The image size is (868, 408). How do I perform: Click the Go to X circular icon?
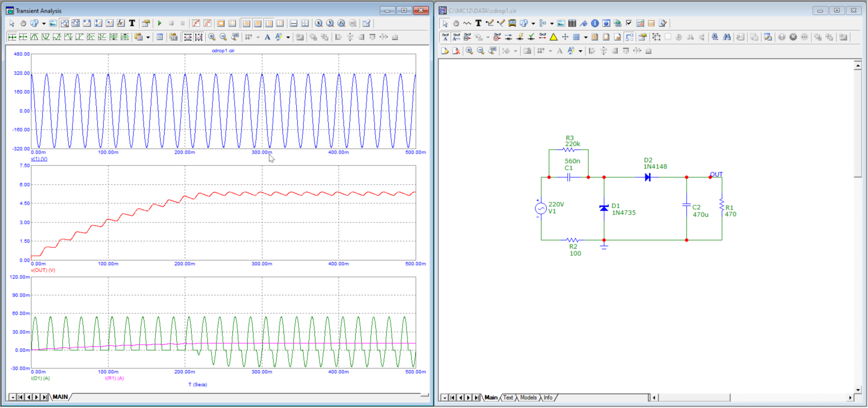[x=319, y=23]
